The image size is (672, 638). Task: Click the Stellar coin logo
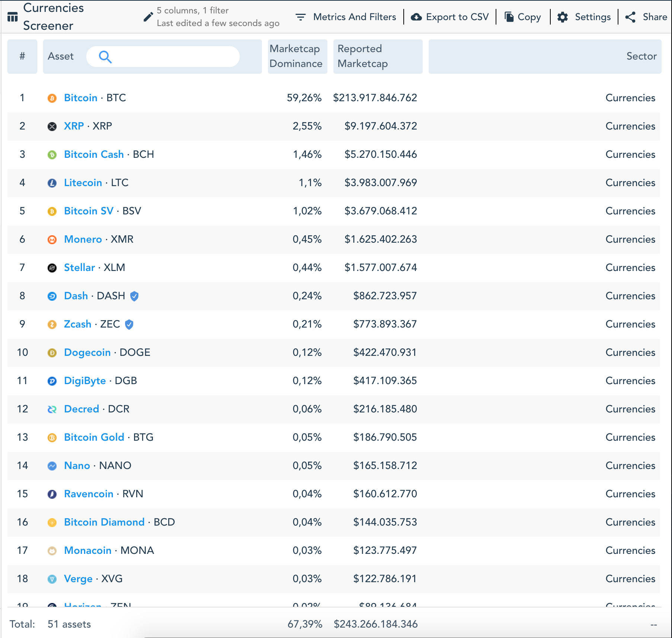[x=52, y=268]
